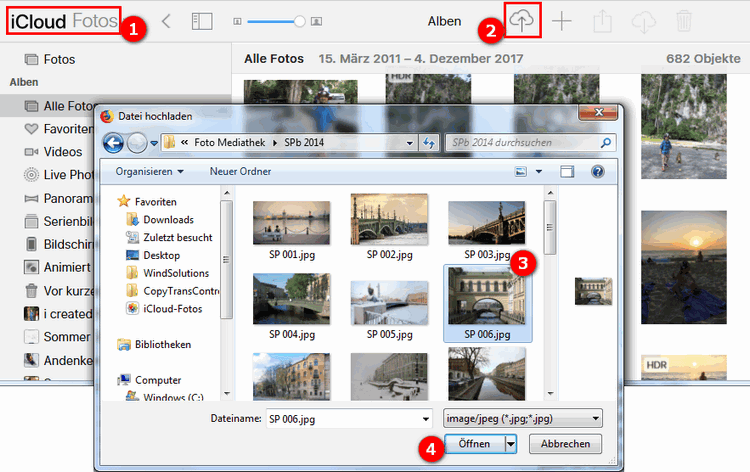The width and height of the screenshot is (750, 472).
Task: Open the Organisieren menu
Action: click(149, 171)
